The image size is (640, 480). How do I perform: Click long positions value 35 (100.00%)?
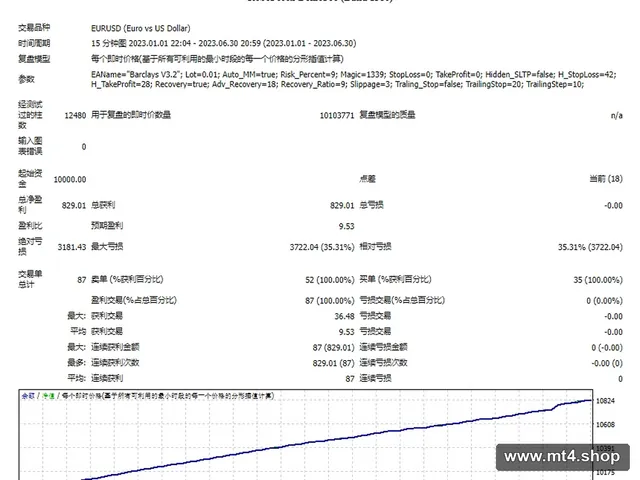[598, 280]
